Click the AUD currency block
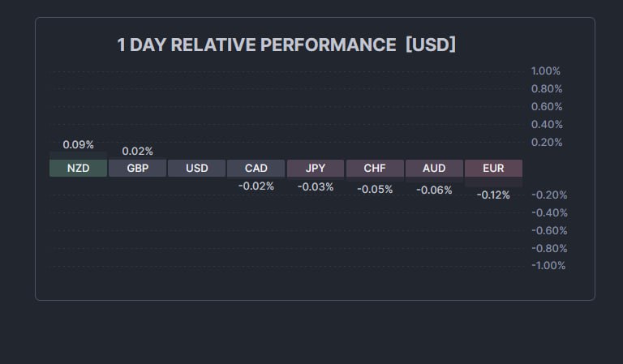Image resolution: width=623 pixels, height=364 pixels. (434, 169)
